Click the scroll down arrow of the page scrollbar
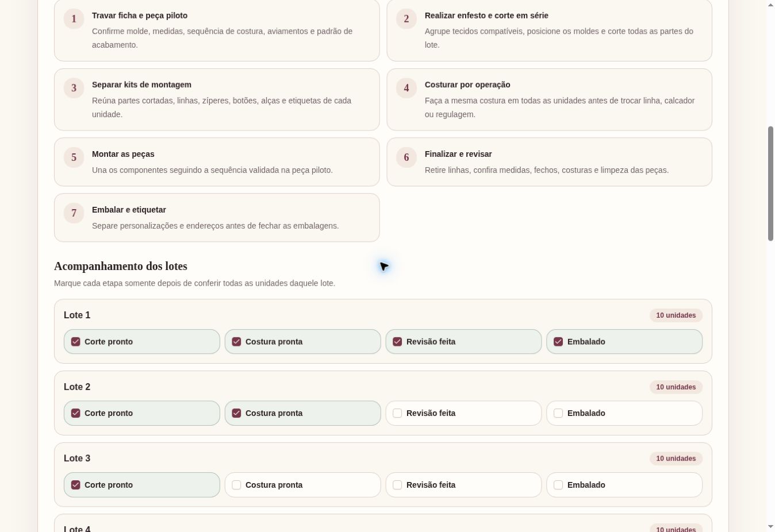 [770, 527]
